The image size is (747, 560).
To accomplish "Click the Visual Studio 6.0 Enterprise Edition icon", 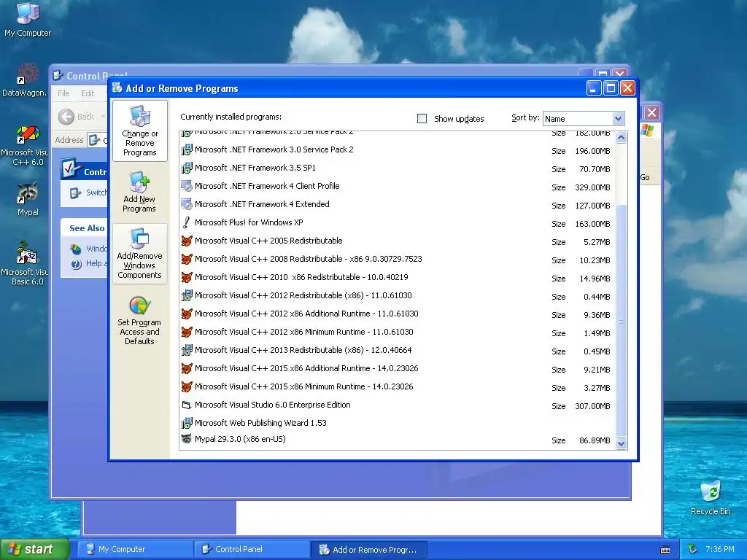I will 187,405.
